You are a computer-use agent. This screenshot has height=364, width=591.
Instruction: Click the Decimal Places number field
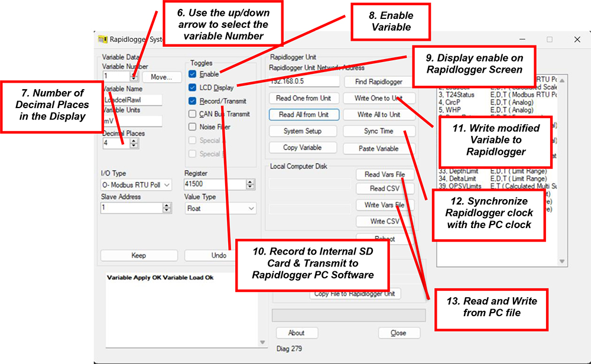click(116, 143)
